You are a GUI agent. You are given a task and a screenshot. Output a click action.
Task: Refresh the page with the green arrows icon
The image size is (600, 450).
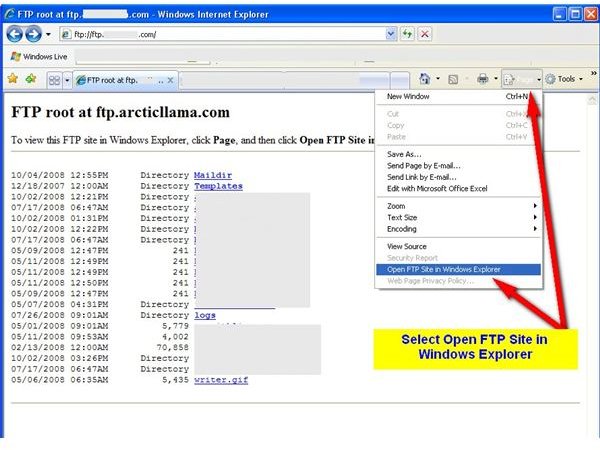pos(407,34)
